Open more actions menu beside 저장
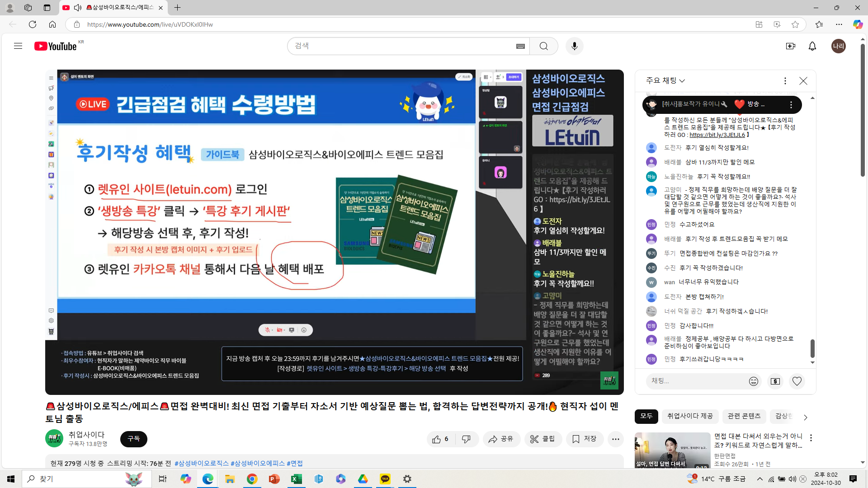 615,439
